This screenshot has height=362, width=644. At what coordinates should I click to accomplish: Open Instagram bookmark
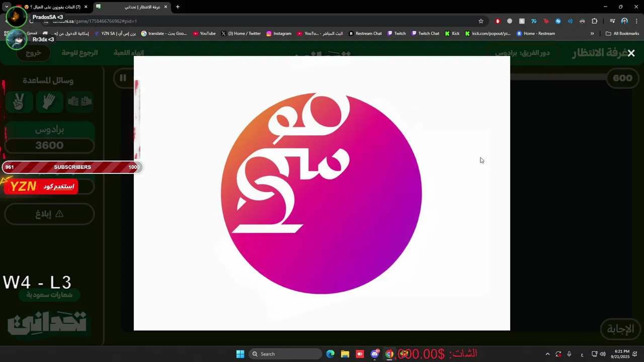coord(279,34)
